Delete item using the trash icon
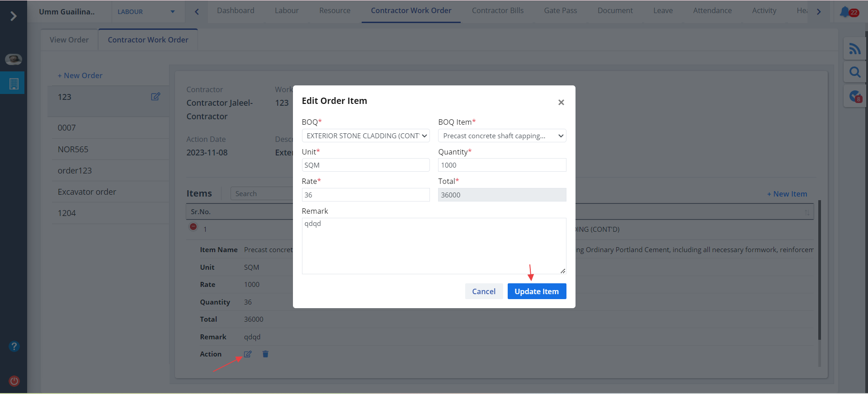868x394 pixels. [x=265, y=354]
